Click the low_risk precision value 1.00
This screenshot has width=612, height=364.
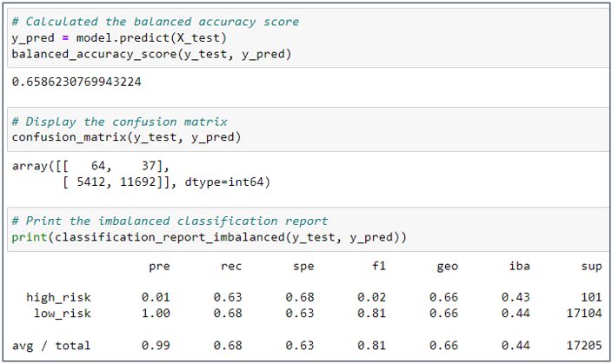156,314
